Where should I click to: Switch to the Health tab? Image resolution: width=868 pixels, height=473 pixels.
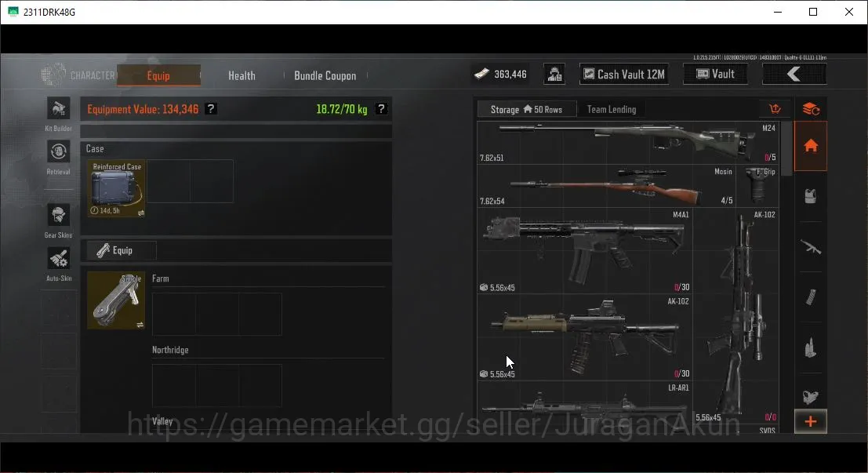coord(242,75)
